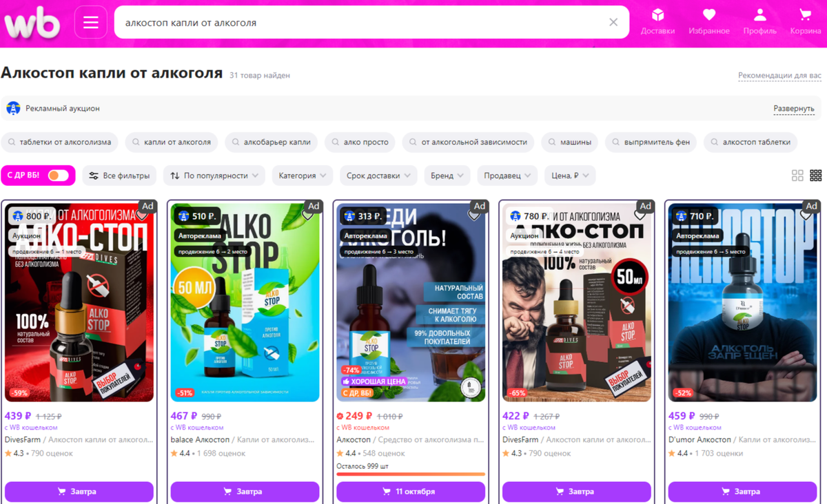The height and width of the screenshot is (504, 827).
Task: Click the Ad label on balace card
Action: coord(314,206)
